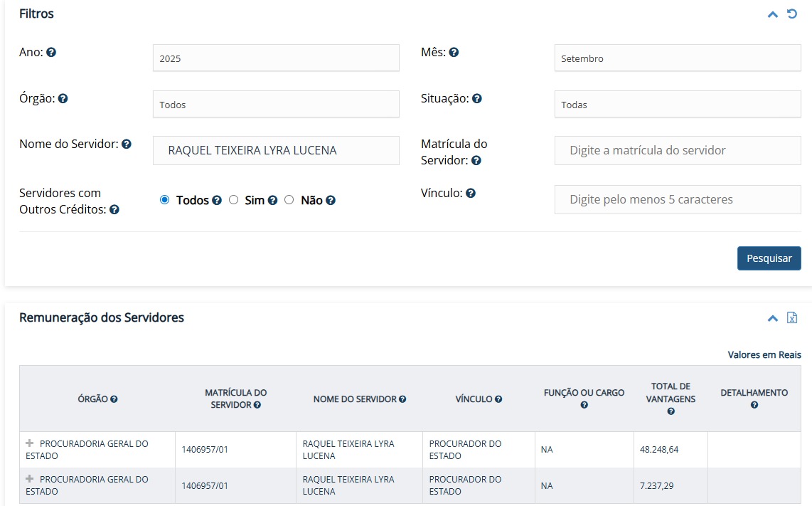Collapse the Filtros panel with chevron

point(773,14)
